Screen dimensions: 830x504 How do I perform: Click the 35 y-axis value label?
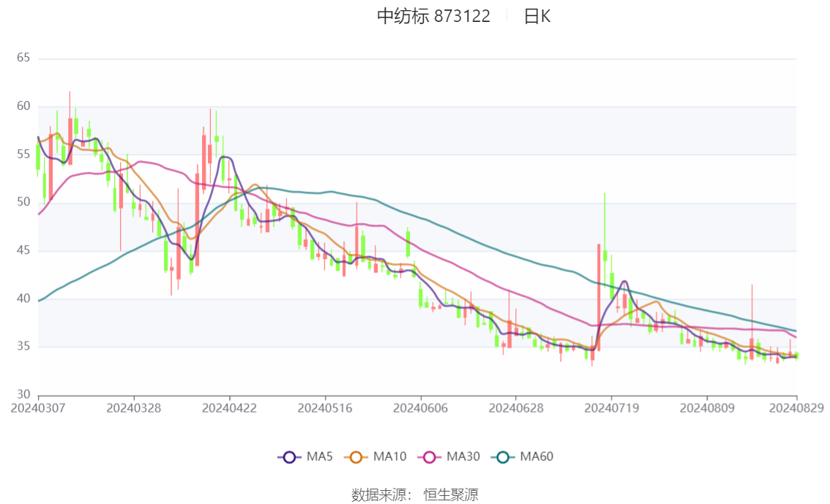click(x=23, y=347)
